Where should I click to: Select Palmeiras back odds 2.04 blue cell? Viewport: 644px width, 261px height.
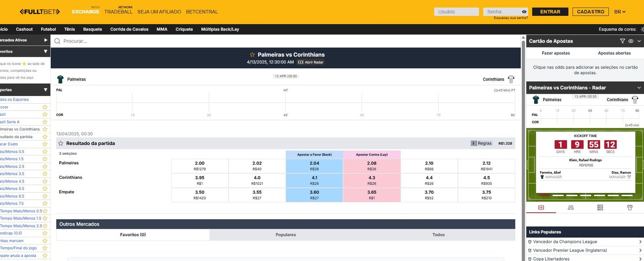(314, 166)
